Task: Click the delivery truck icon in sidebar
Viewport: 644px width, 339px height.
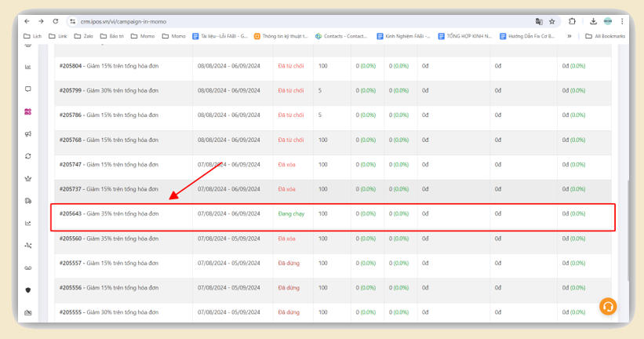Action: [28, 201]
